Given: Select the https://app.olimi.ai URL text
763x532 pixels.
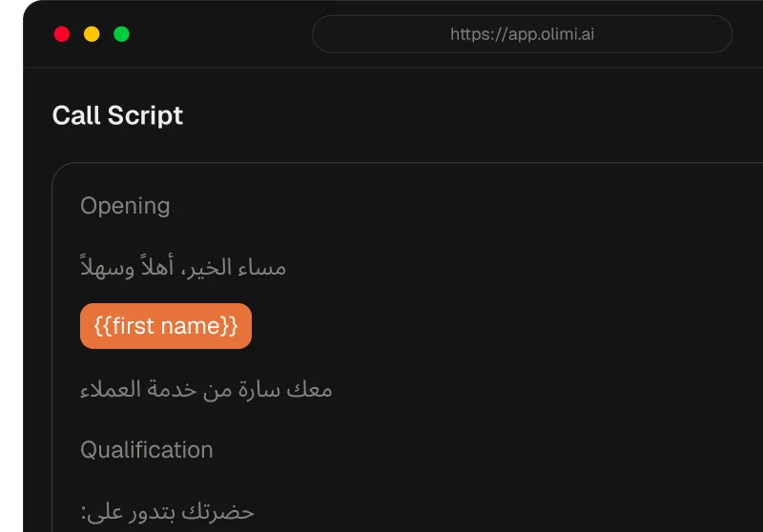Looking at the screenshot, I should (522, 34).
